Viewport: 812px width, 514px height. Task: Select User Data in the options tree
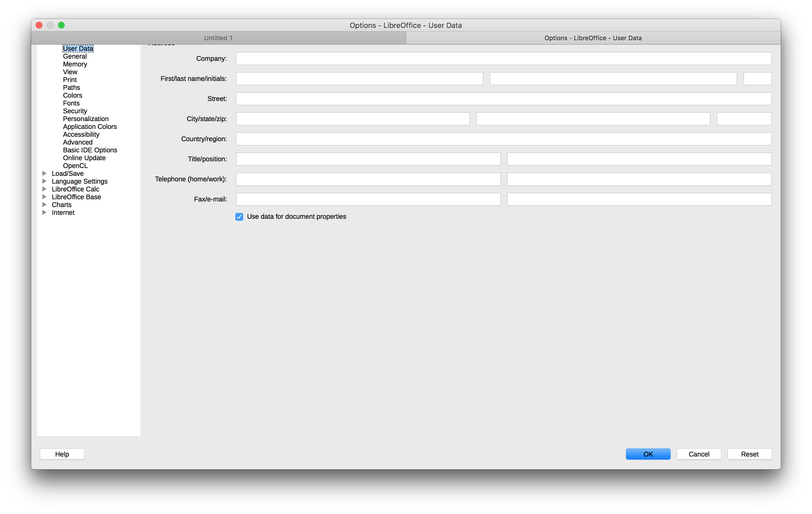tap(78, 49)
